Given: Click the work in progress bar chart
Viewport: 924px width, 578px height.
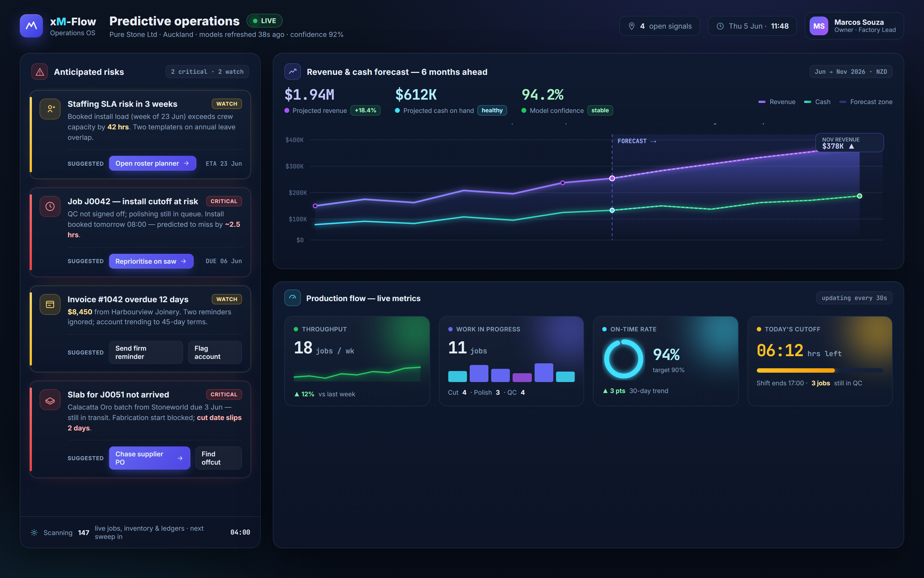Looking at the screenshot, I should click(511, 373).
